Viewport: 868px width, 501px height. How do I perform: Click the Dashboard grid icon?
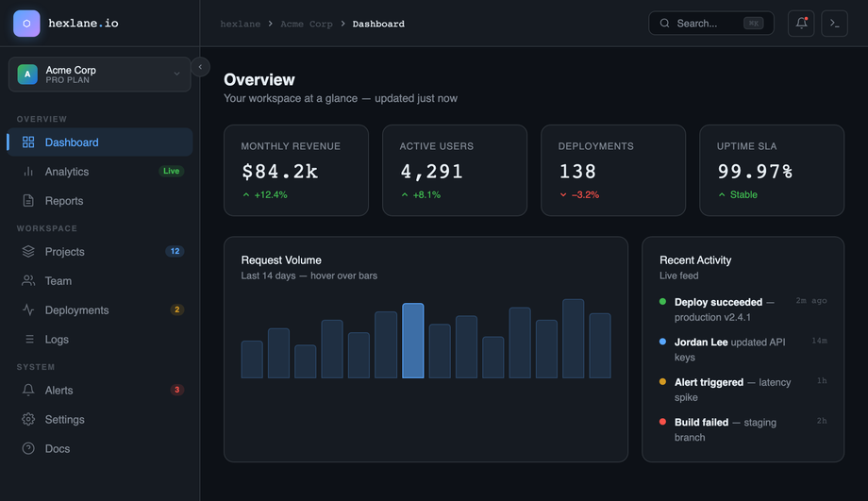(x=28, y=142)
